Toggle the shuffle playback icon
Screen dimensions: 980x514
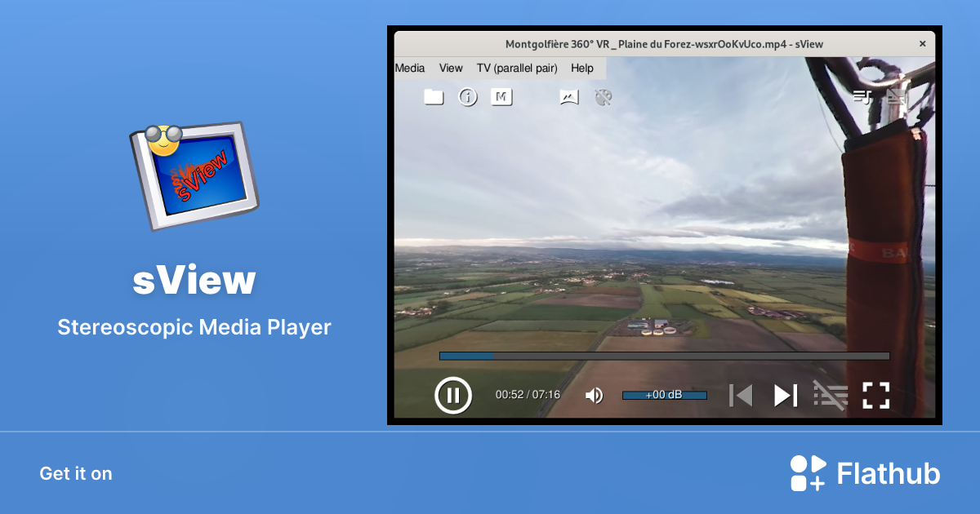831,395
